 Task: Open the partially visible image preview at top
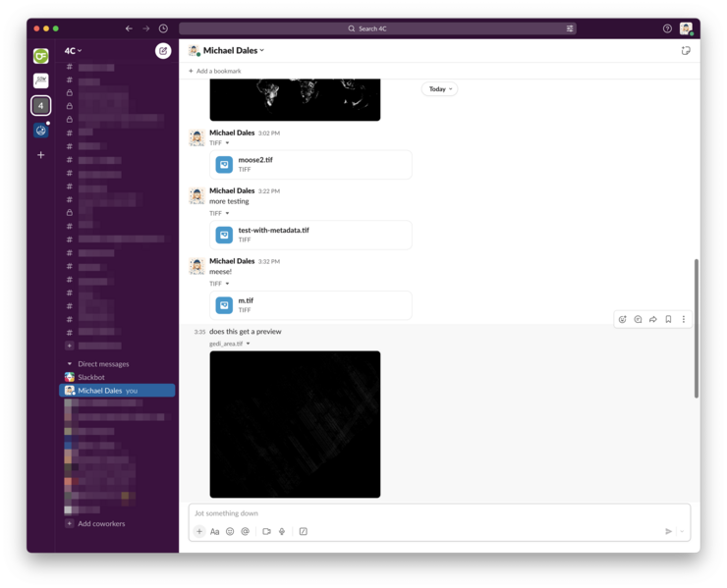[x=295, y=99]
